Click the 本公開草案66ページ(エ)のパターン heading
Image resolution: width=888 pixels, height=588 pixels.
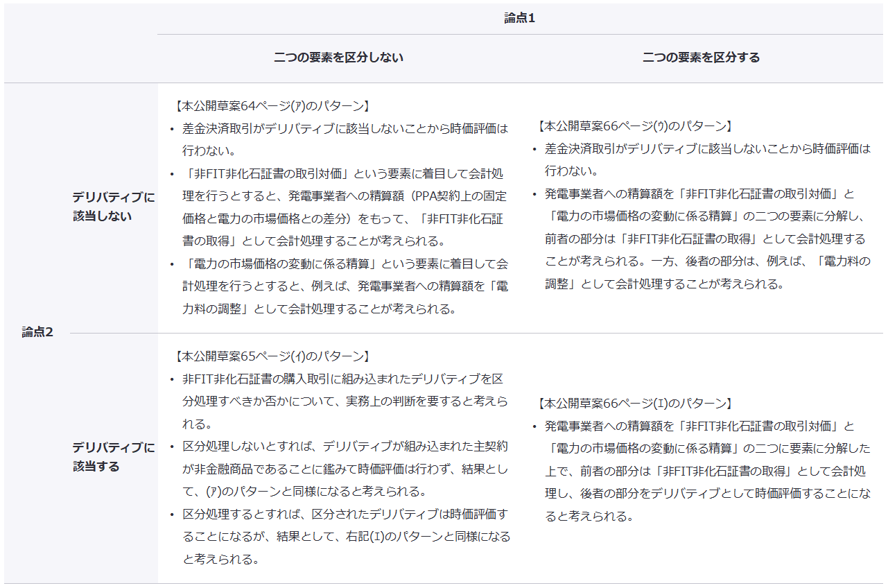634,404
